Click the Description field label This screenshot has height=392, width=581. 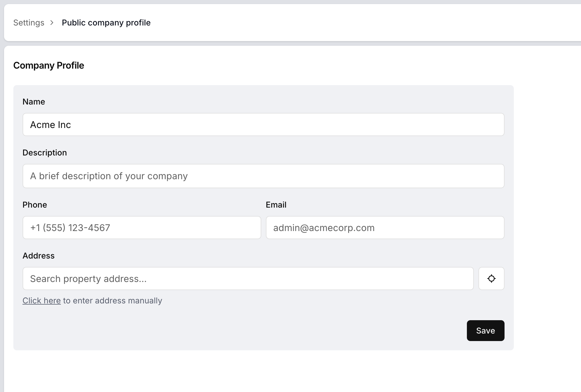pyautogui.click(x=45, y=153)
